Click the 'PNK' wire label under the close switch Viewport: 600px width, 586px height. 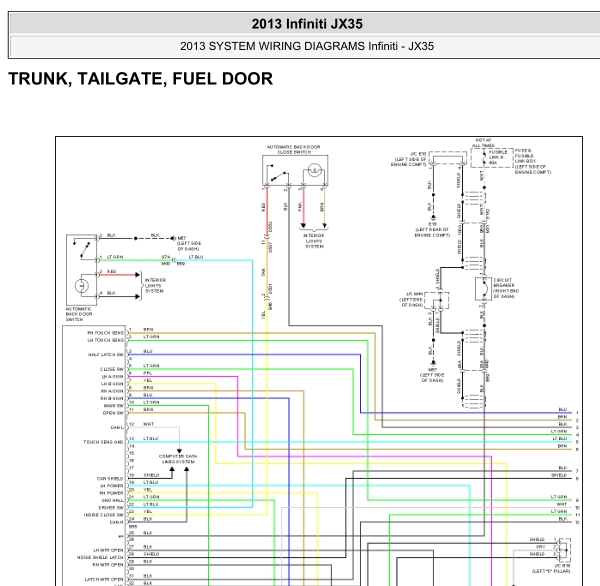(301, 207)
